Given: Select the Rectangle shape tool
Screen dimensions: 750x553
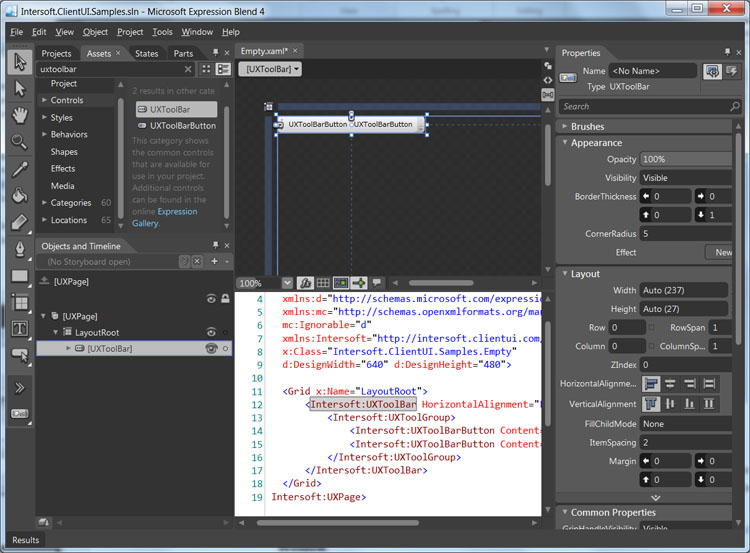Looking at the screenshot, I should [20, 276].
